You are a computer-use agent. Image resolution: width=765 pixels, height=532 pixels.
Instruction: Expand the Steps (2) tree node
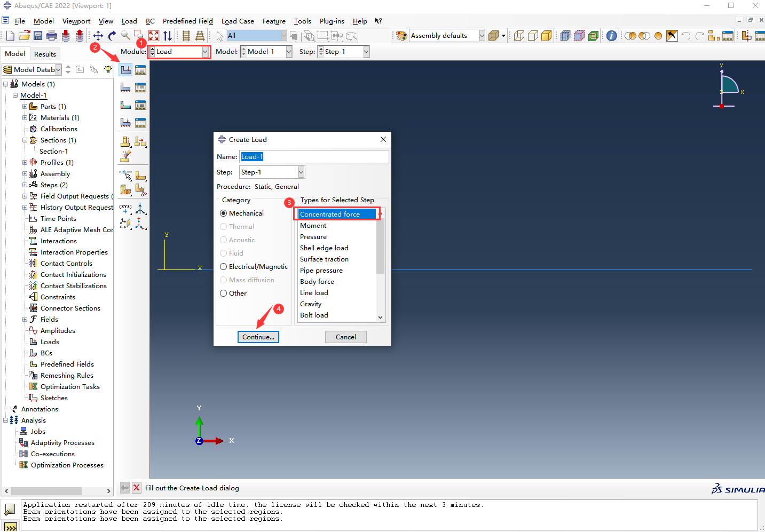(x=25, y=185)
